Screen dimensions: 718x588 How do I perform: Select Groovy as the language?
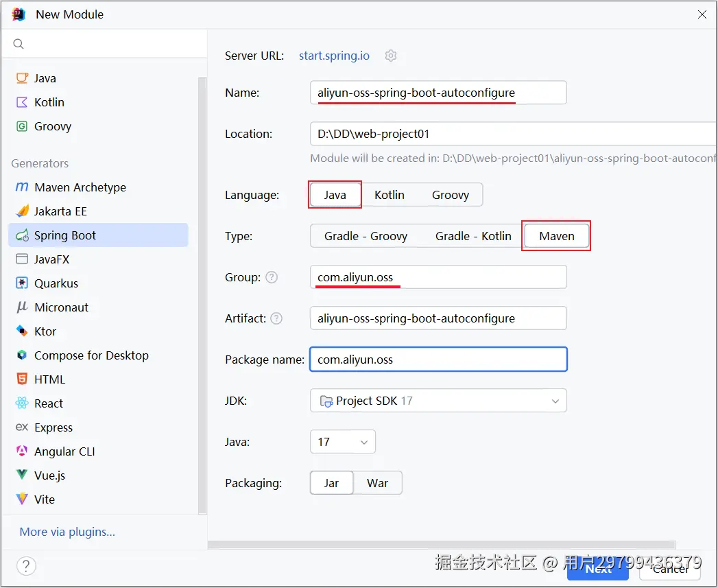click(451, 195)
